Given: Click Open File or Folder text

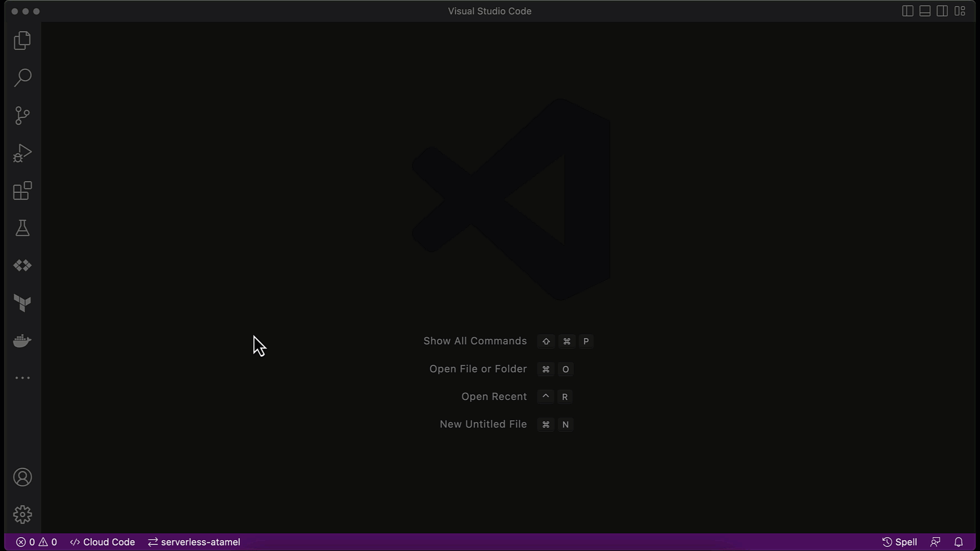Looking at the screenshot, I should coord(478,369).
